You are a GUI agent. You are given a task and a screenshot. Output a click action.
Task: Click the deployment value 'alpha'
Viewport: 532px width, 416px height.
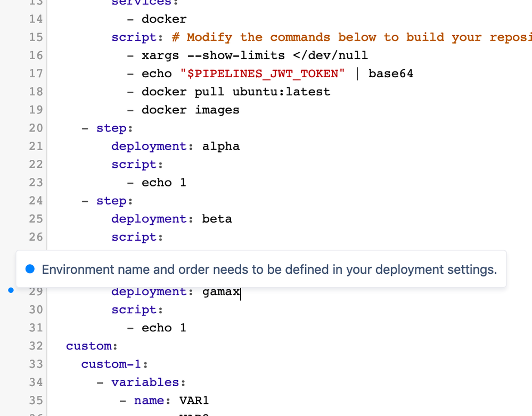pos(221,146)
